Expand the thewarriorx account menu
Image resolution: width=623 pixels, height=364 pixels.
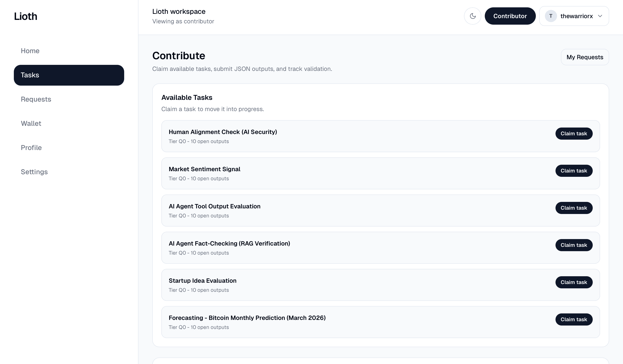click(x=601, y=16)
